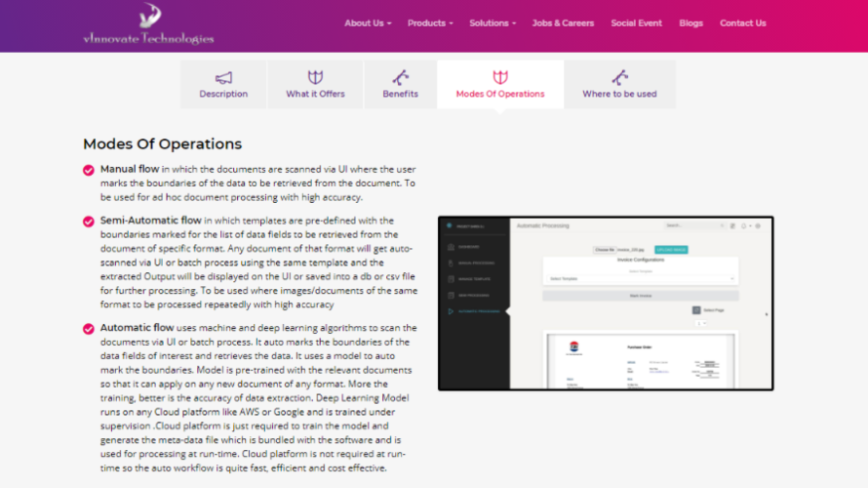Select the Modes Of Operations tab label
Viewport: 868px width, 488px height.
(500, 94)
